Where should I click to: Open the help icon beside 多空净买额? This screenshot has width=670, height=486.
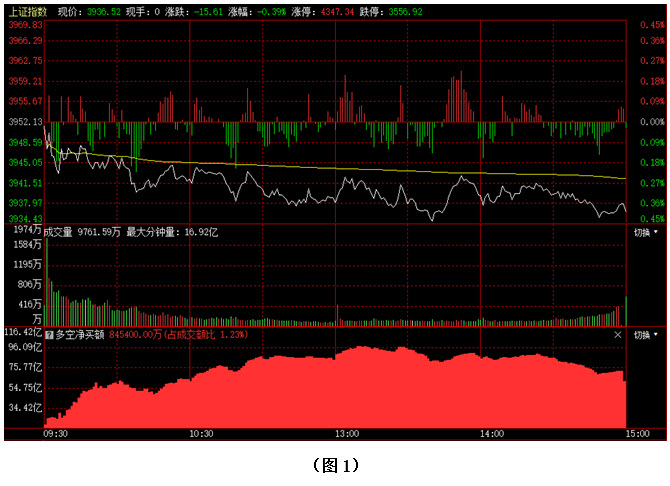(49, 335)
